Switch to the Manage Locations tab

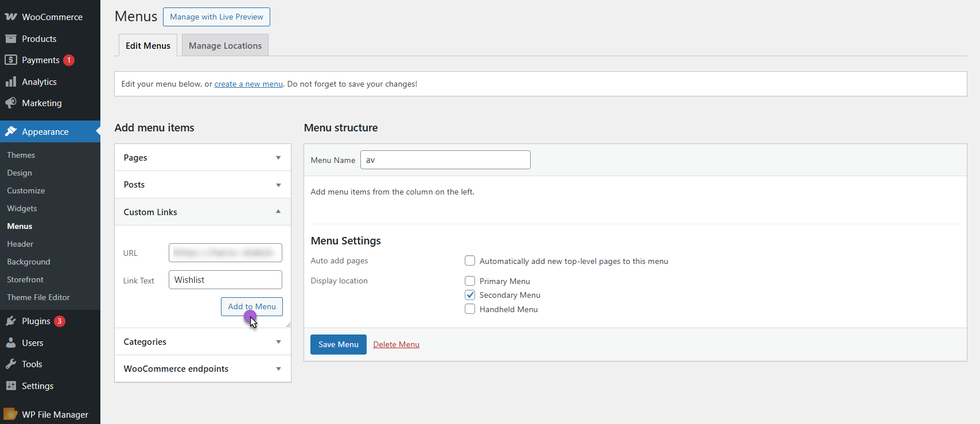click(225, 46)
